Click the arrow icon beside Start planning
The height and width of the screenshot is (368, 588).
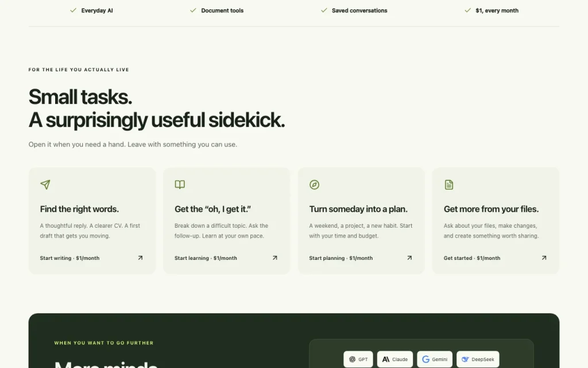[x=409, y=258]
